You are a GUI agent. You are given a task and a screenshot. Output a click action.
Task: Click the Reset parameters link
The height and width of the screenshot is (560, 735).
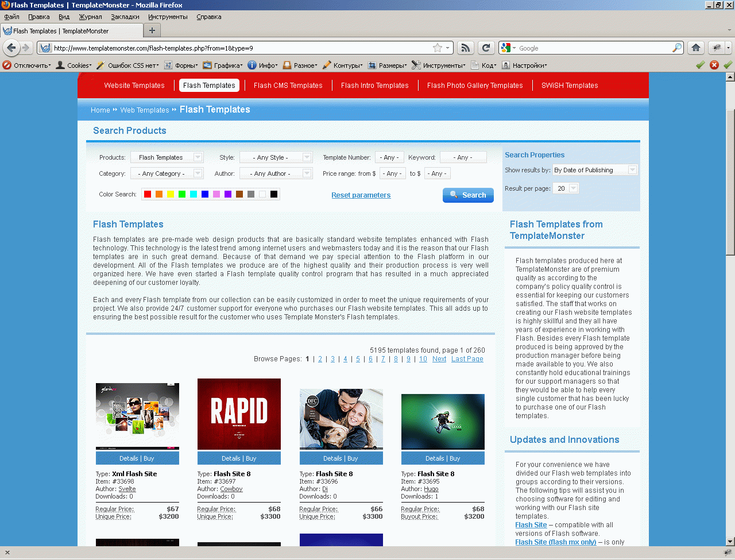pos(361,195)
